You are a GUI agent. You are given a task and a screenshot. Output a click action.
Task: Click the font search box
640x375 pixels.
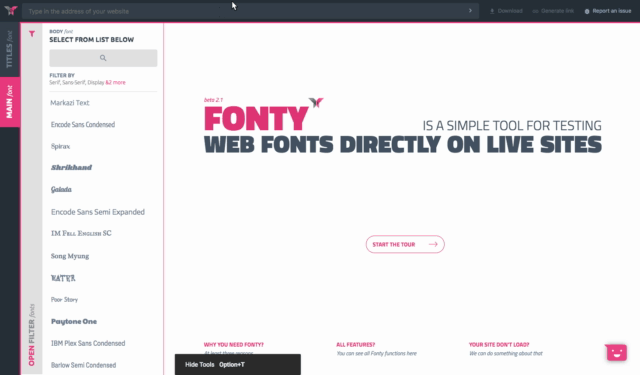pyautogui.click(x=103, y=58)
